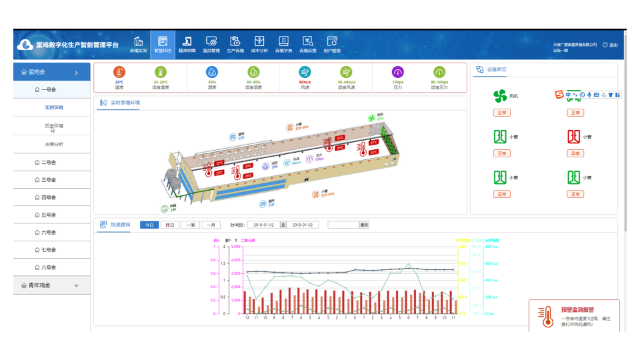Click the thermometer icon in the alarm popup

(546, 316)
